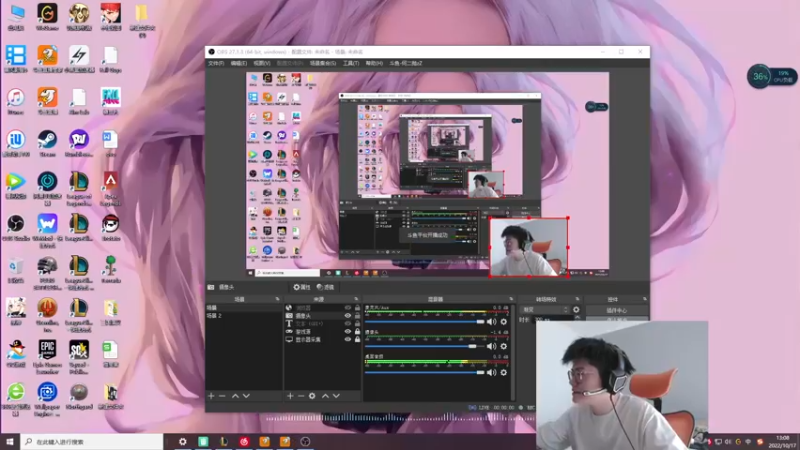Open the Tools menu in OBS
The width and height of the screenshot is (800, 450).
(x=351, y=63)
